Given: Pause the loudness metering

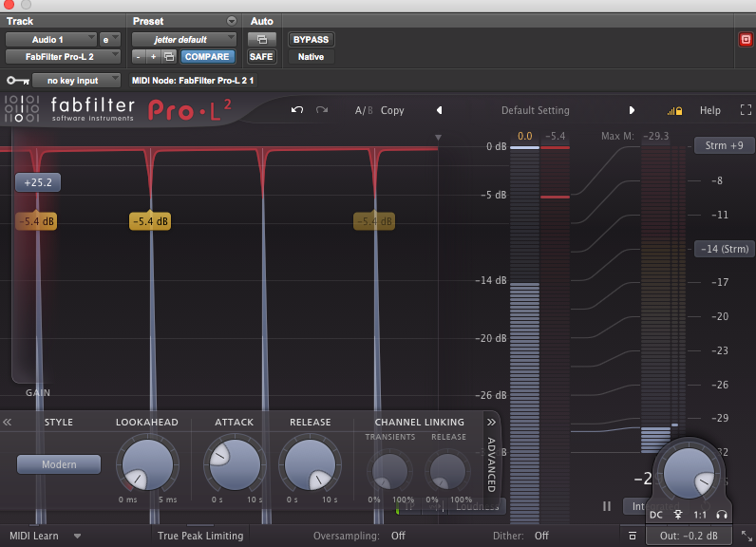Looking at the screenshot, I should (x=607, y=506).
